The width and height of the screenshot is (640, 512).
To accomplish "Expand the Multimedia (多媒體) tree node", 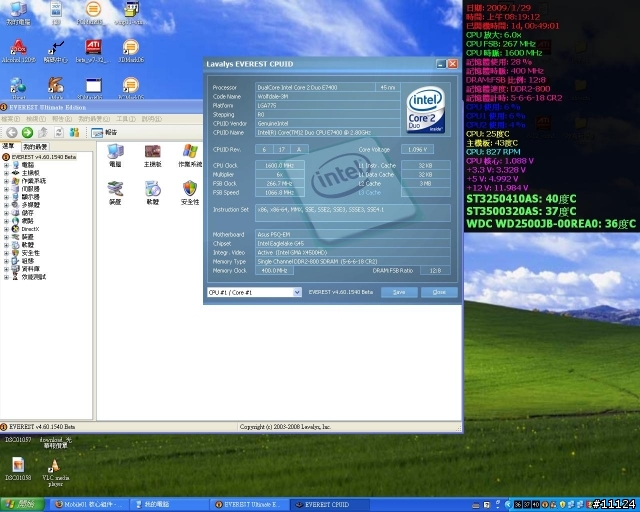I will click(6, 205).
